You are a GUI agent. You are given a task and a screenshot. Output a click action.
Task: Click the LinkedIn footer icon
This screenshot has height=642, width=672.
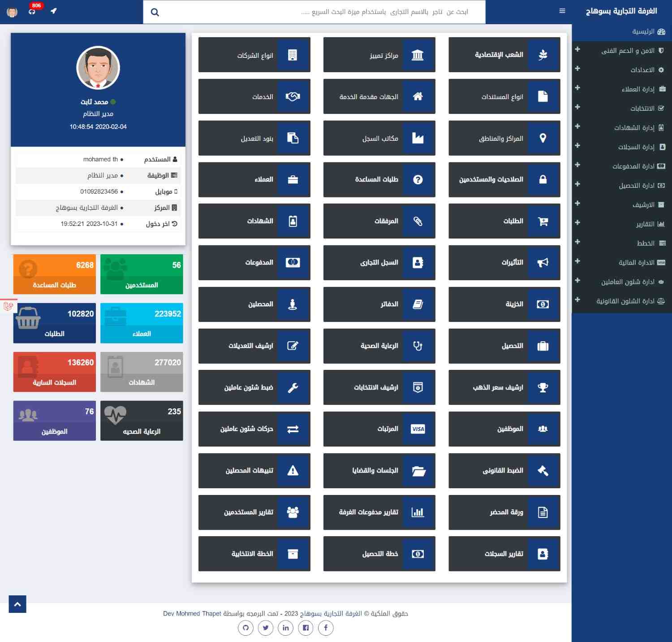click(286, 628)
